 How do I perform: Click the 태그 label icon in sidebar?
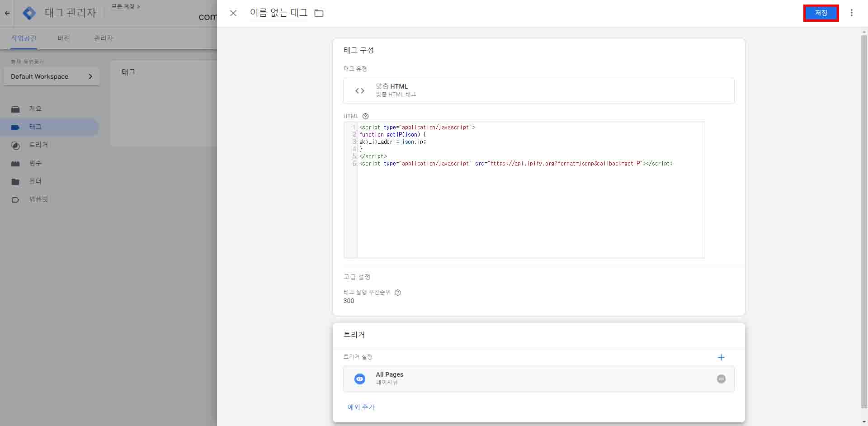(15, 128)
